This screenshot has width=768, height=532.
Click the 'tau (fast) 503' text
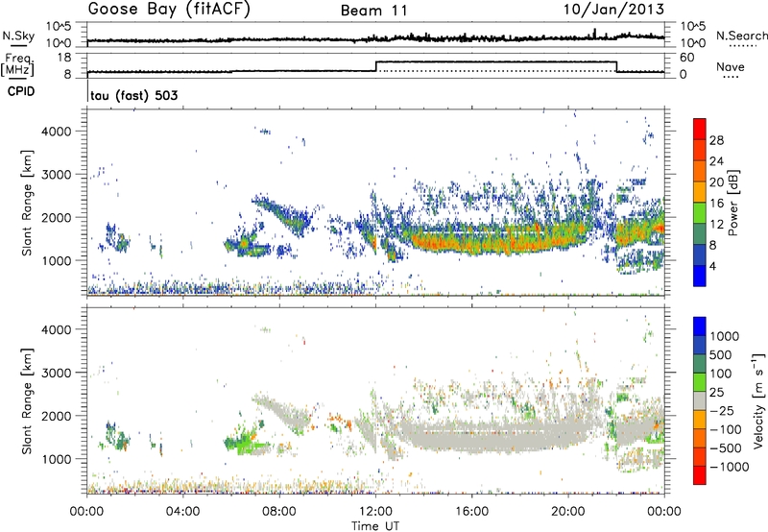134,95
